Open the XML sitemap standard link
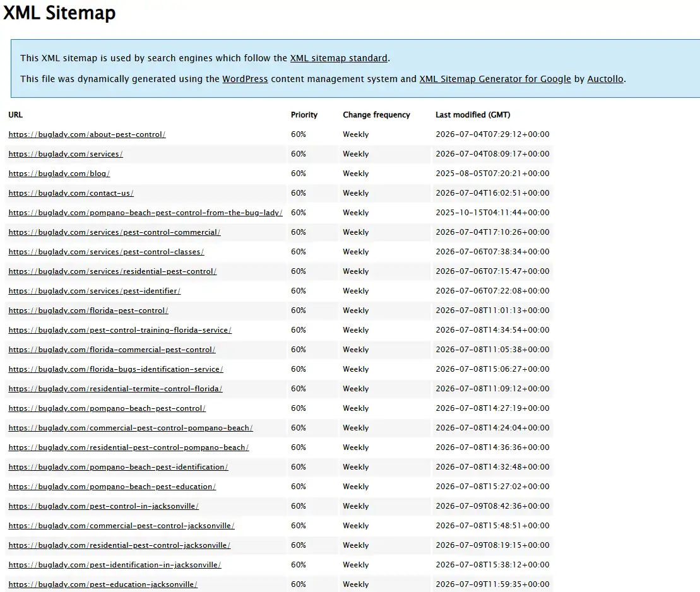Screen dimensions: 700x592 (x=339, y=58)
